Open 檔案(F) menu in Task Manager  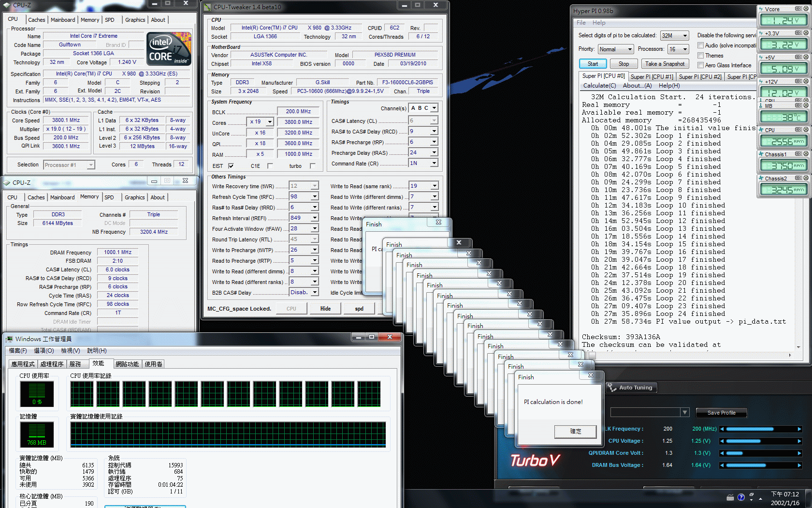click(18, 351)
